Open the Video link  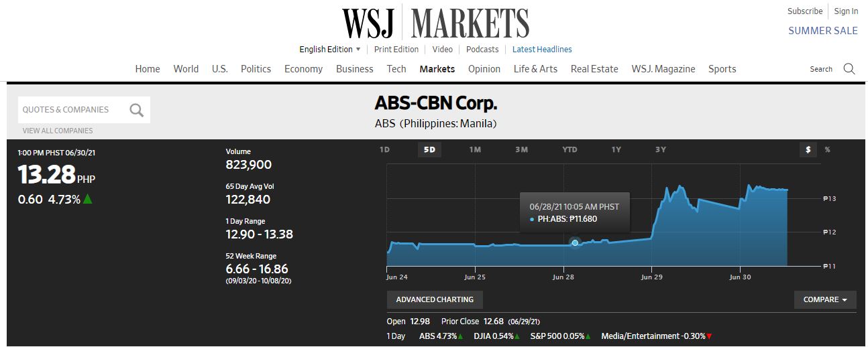(x=443, y=50)
